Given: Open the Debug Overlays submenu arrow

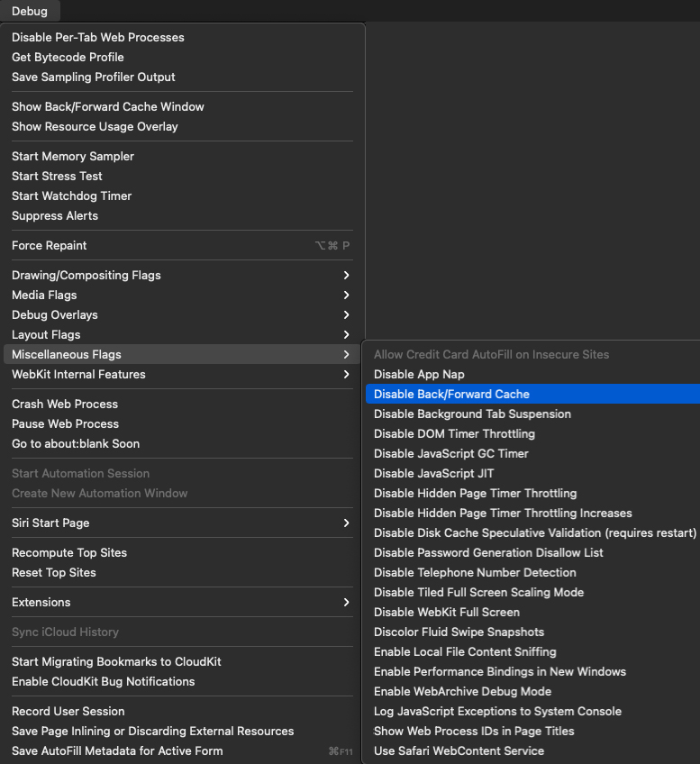Looking at the screenshot, I should (x=346, y=314).
